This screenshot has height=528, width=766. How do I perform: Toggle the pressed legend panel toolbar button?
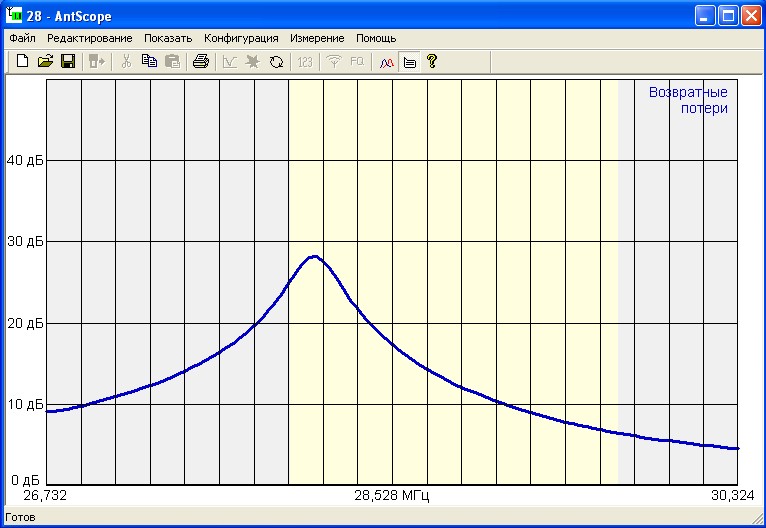409,62
